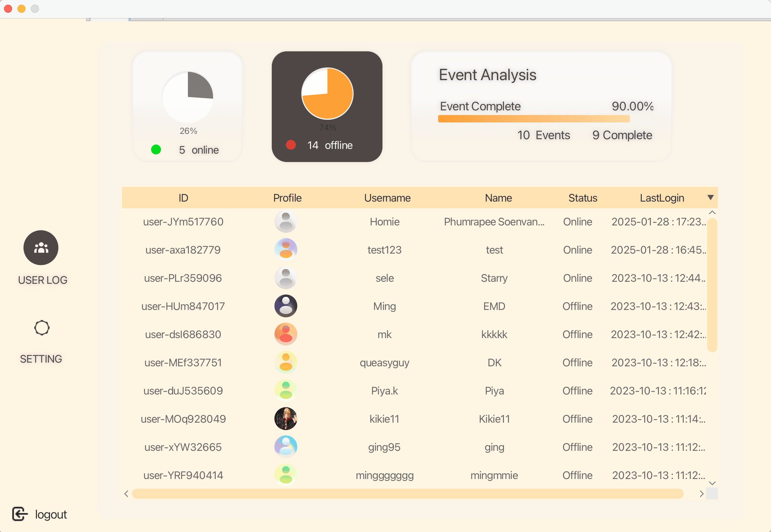771x532 pixels.
Task: Sort by the Profile column header
Action: pyautogui.click(x=287, y=198)
